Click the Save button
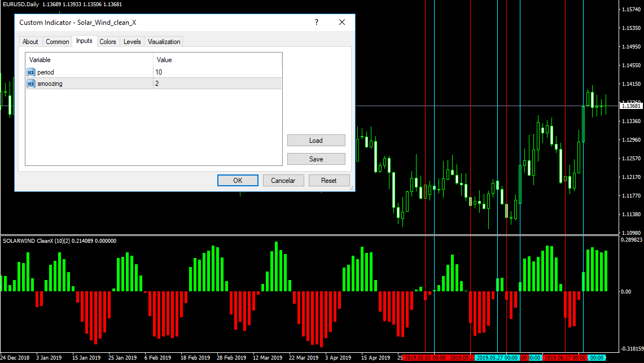 point(316,159)
